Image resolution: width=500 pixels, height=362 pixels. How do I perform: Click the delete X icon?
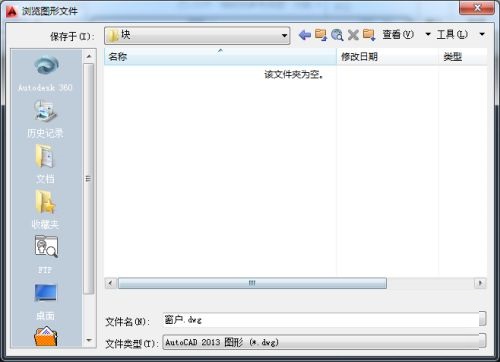click(x=353, y=35)
